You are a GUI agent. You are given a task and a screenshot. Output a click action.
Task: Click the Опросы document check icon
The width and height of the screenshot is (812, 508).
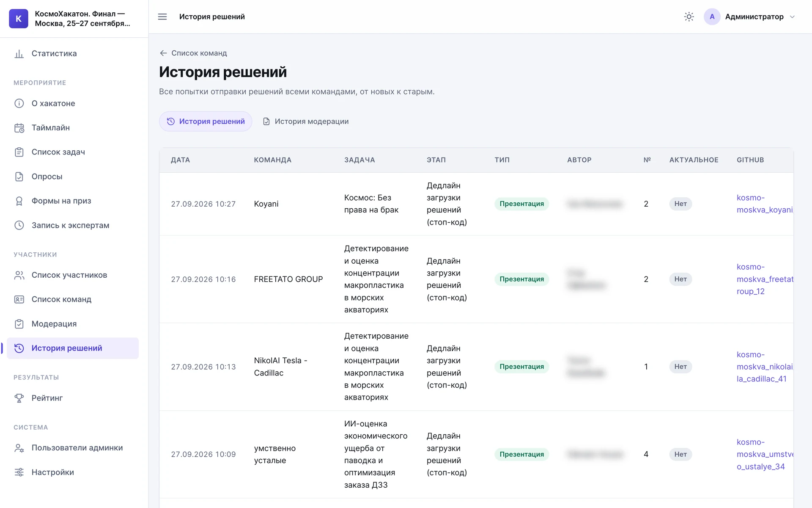pyautogui.click(x=19, y=177)
